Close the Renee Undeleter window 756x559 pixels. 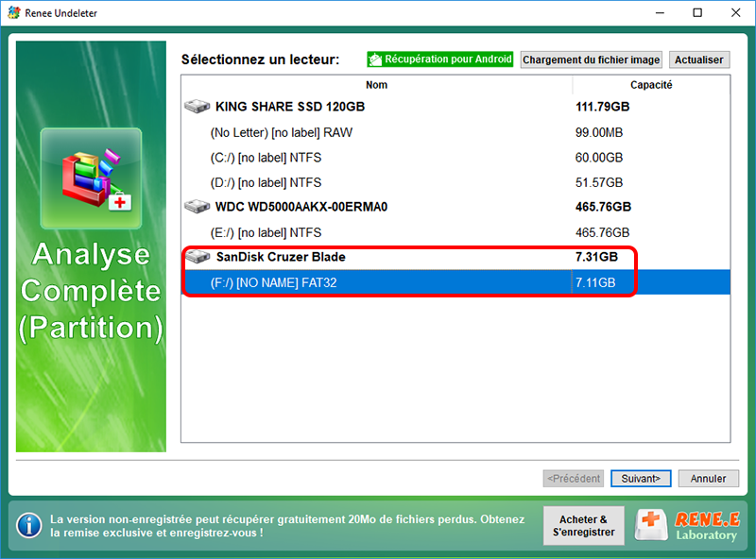click(x=736, y=13)
